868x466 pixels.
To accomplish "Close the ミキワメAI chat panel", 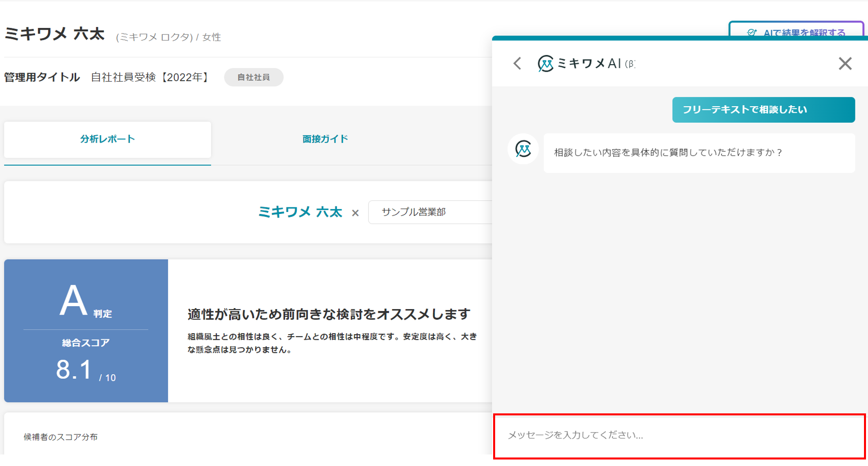I will [x=845, y=64].
